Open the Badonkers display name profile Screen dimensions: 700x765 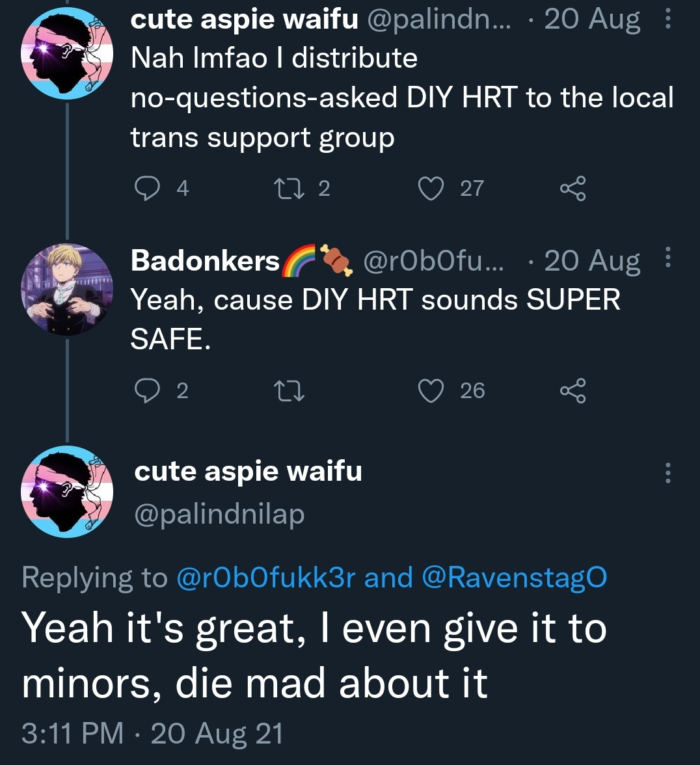[x=205, y=261]
